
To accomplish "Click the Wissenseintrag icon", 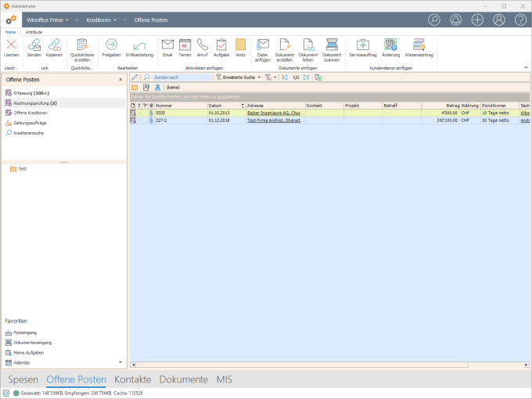I will point(419,47).
